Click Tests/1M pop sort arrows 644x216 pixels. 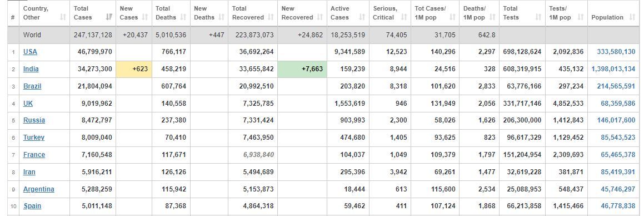(580, 17)
